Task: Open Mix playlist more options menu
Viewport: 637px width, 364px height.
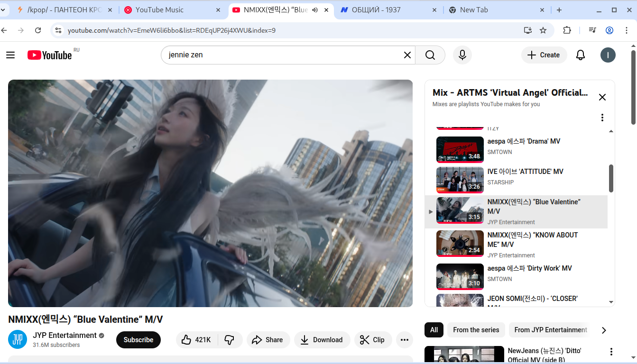Action: (x=602, y=118)
